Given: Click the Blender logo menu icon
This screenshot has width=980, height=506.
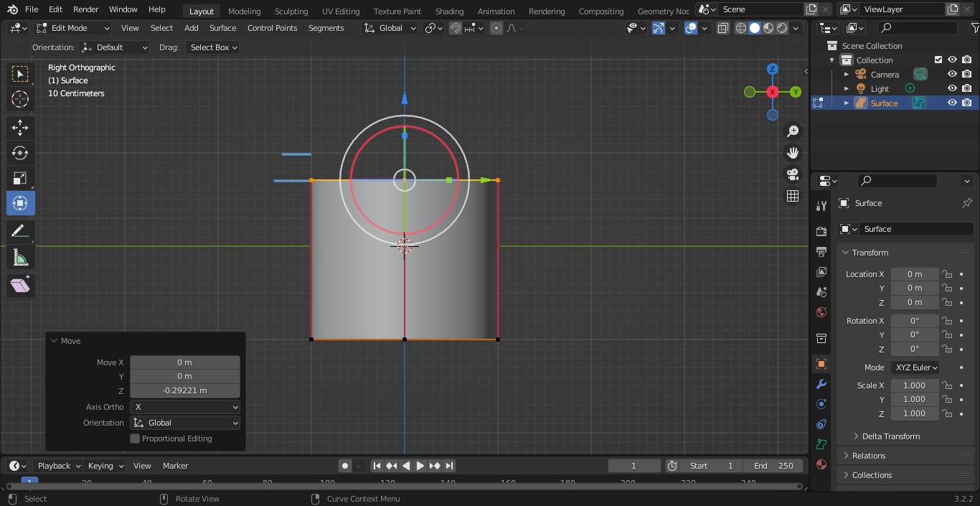Looking at the screenshot, I should click(x=13, y=9).
